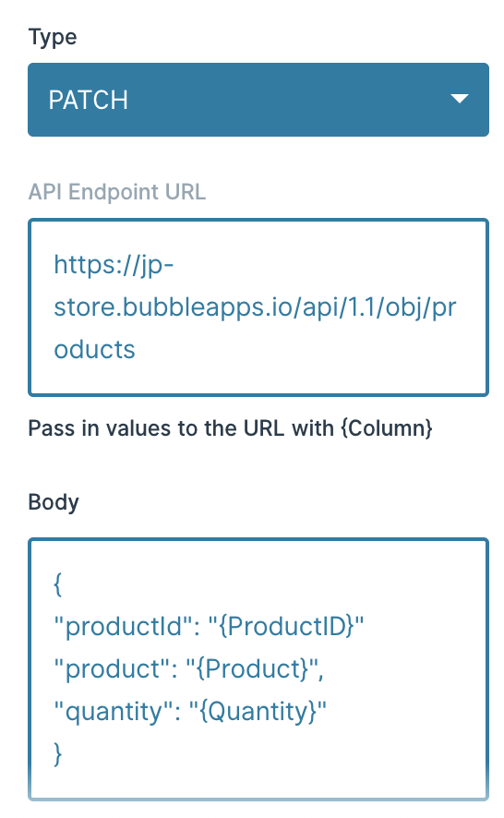
Task: Focus the API Endpoint URL input field
Action: coord(258,307)
